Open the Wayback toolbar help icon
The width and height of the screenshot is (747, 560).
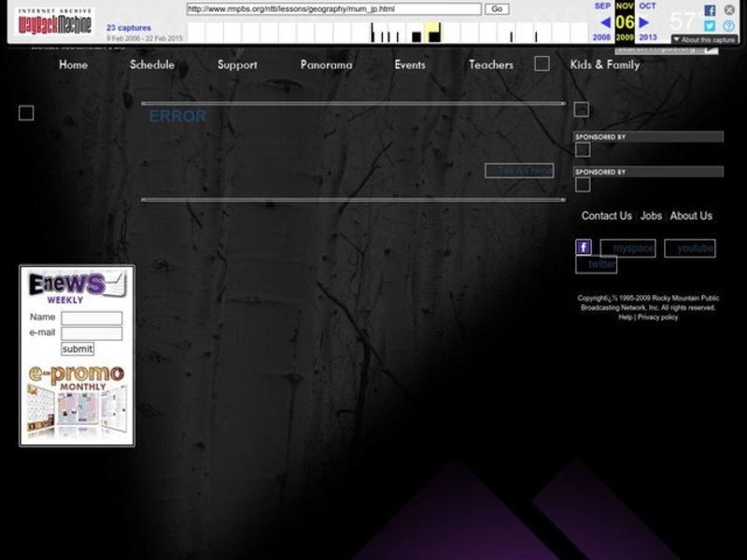coord(729,26)
